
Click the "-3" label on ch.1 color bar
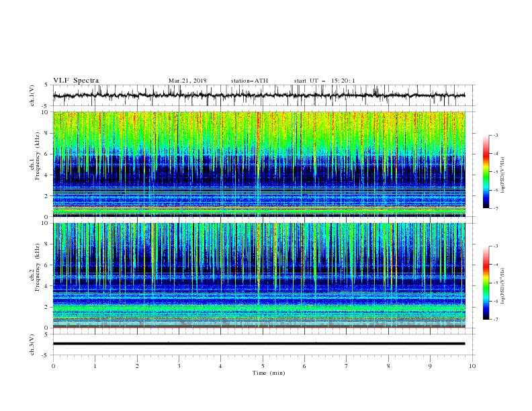point(495,135)
